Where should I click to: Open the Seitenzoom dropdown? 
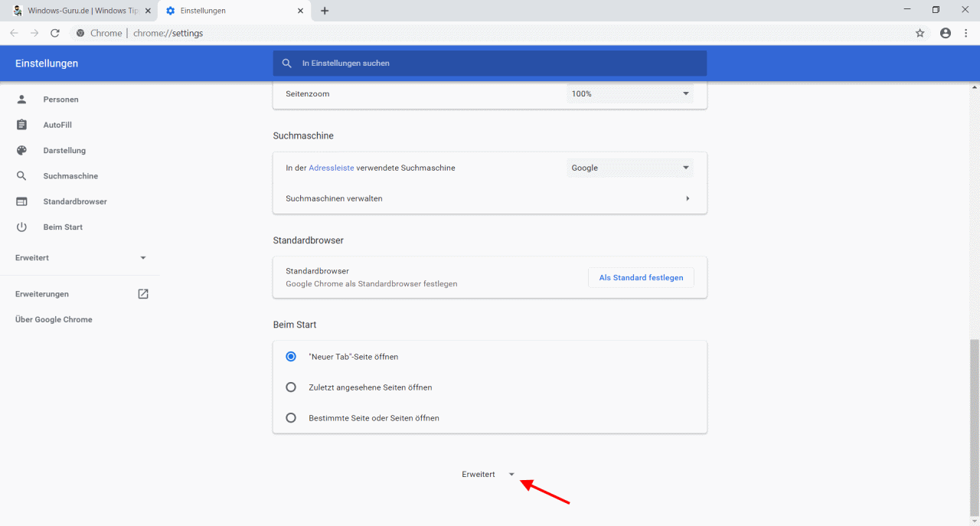pos(629,93)
